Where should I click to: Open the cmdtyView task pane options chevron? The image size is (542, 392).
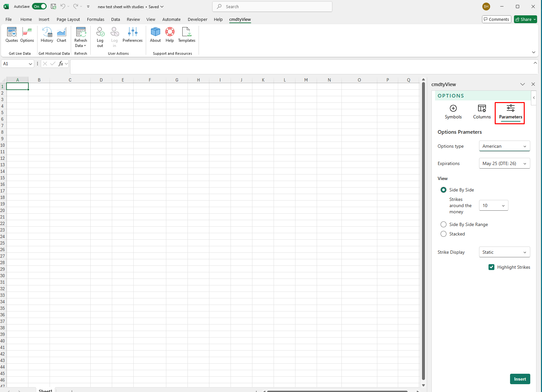tap(522, 84)
